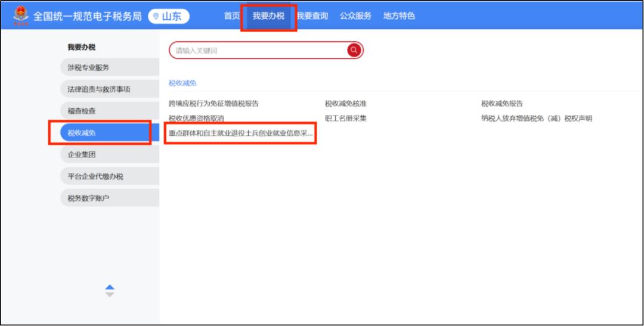The height and width of the screenshot is (326, 644).
Task: Open the 跨境应税行为免征增值税报告 link
Action: pyautogui.click(x=213, y=104)
